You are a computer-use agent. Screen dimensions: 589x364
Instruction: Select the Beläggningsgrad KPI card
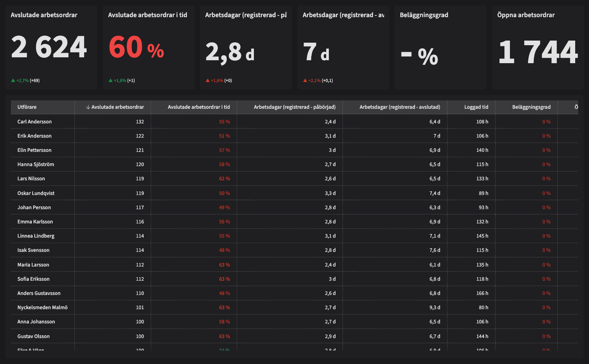click(440, 47)
